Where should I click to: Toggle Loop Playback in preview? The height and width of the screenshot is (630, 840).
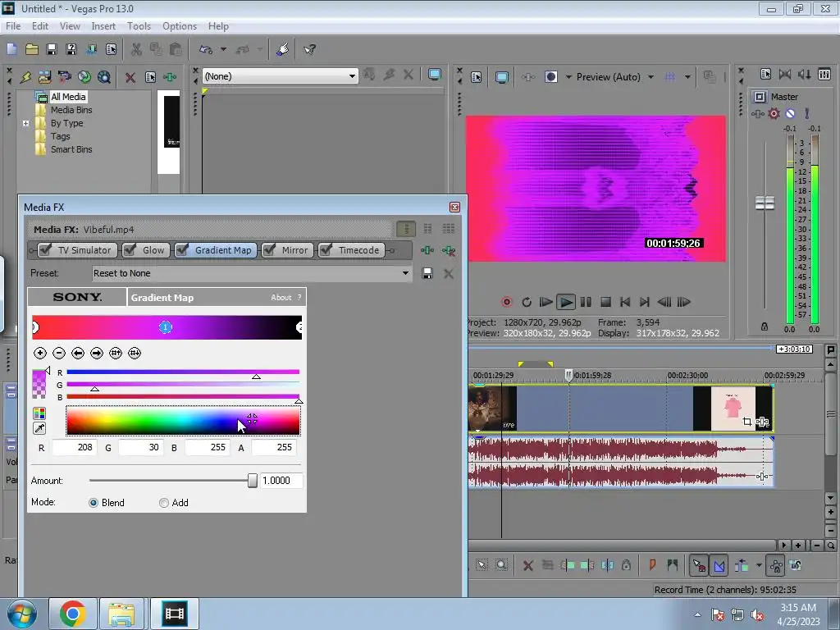527,302
